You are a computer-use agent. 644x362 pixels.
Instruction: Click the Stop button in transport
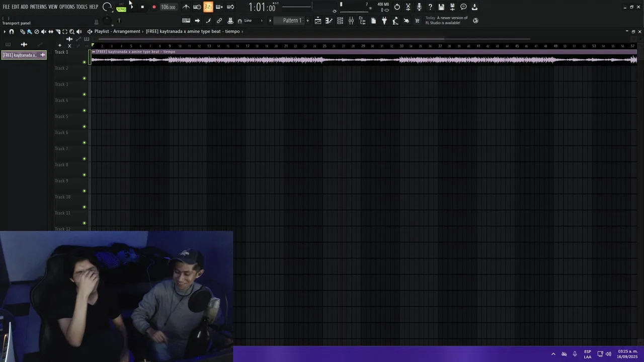142,7
